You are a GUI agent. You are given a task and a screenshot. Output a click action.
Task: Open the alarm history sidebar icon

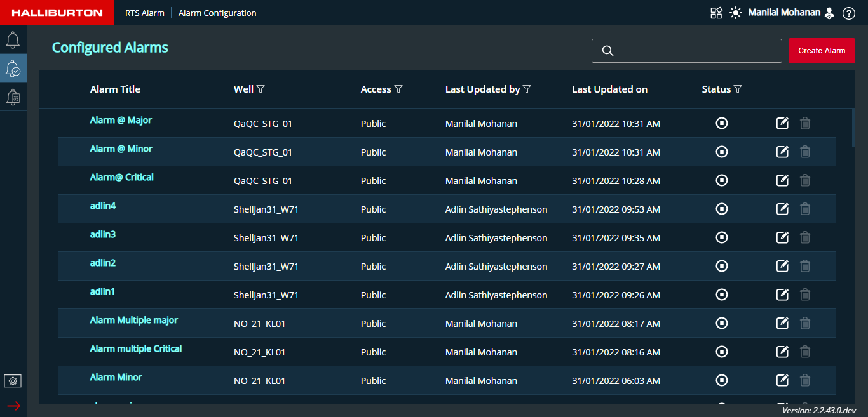click(13, 97)
